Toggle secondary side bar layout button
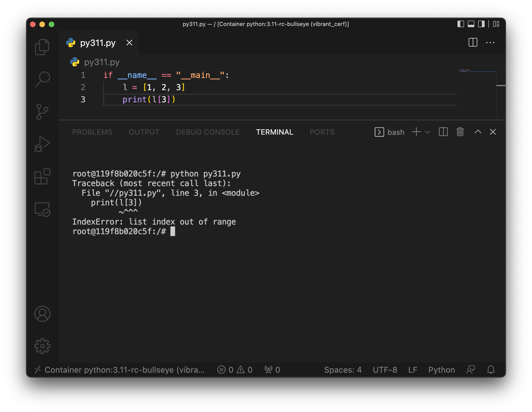532x412 pixels. pyautogui.click(x=481, y=24)
